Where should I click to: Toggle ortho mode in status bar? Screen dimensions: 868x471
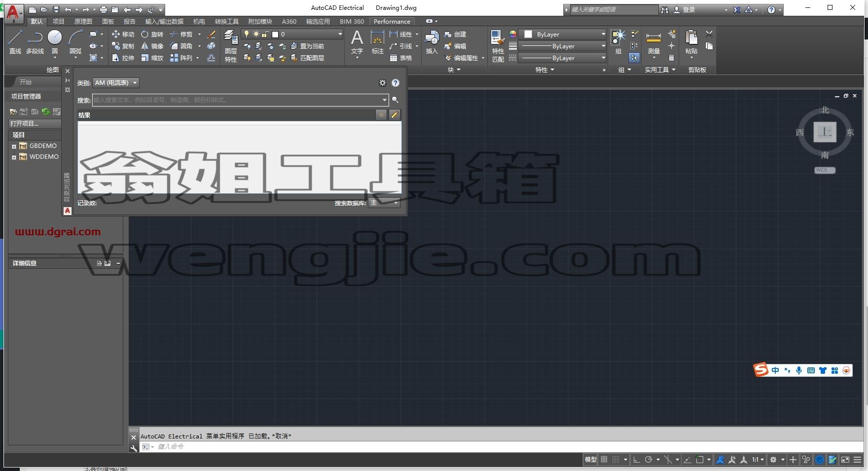636,459
